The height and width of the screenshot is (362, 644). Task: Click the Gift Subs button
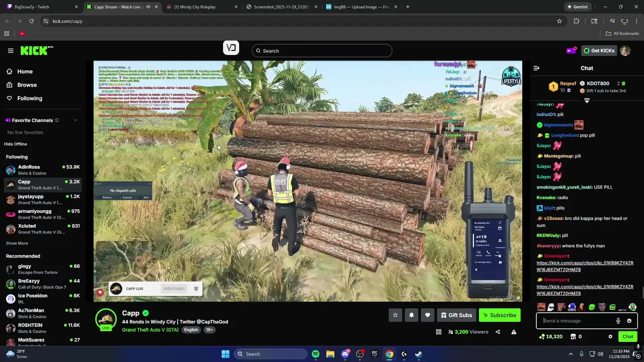[x=456, y=315]
